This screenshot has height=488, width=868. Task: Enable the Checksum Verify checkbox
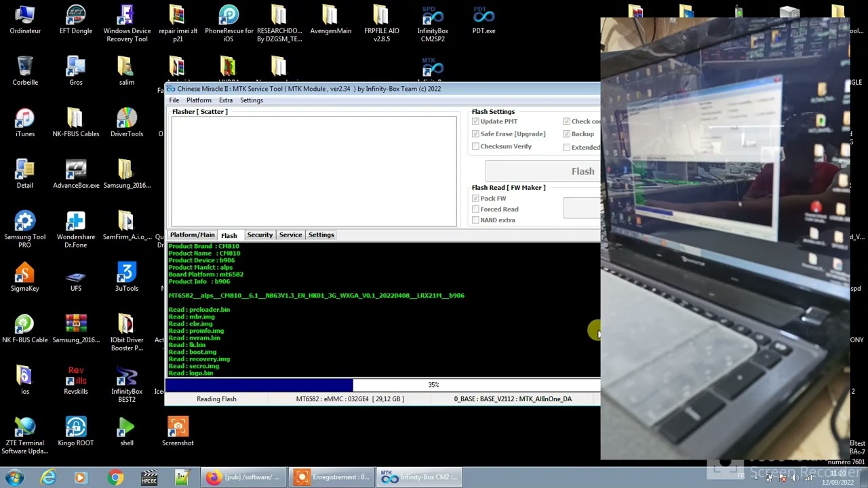coord(475,146)
